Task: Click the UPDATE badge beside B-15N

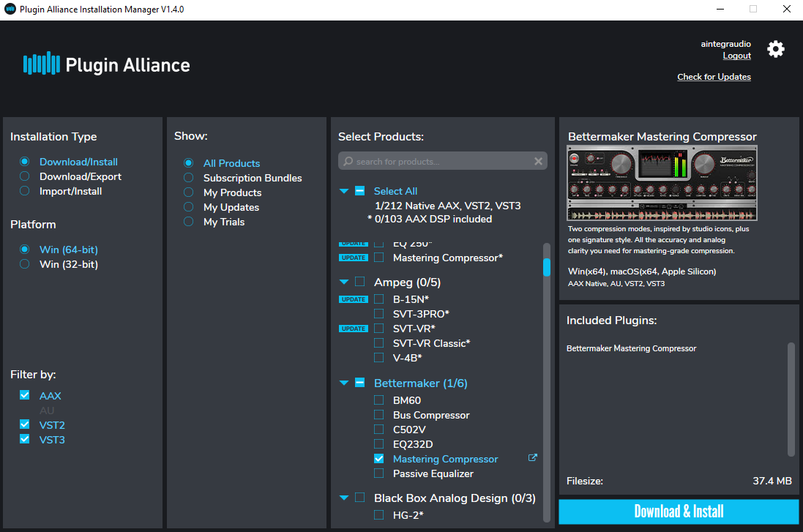Action: tap(353, 299)
